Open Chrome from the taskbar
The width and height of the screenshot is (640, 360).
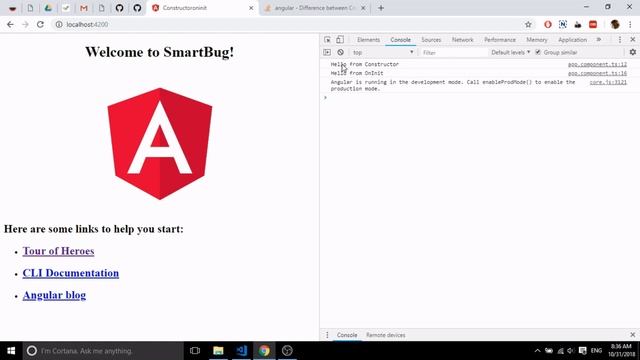264,351
